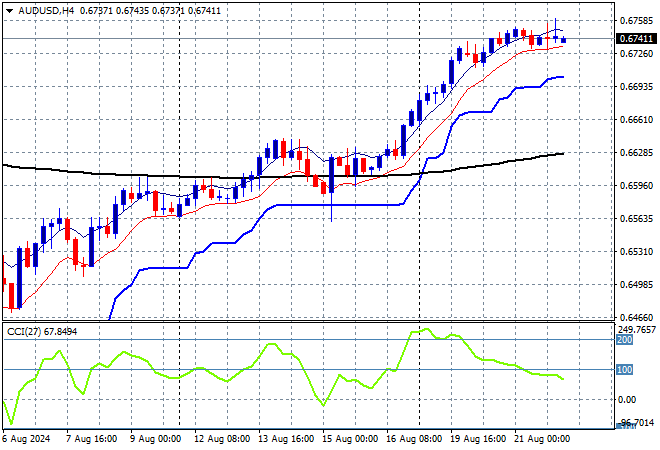Select the AUDUSD,H4 chart title text
Image resolution: width=660 pixels, height=450 pixels.
point(46,11)
